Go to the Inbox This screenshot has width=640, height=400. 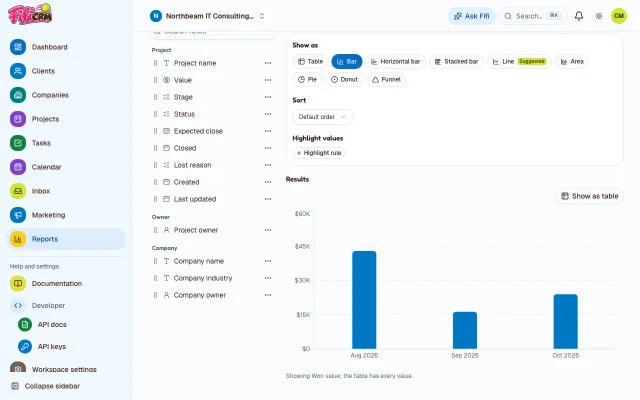pos(65,191)
